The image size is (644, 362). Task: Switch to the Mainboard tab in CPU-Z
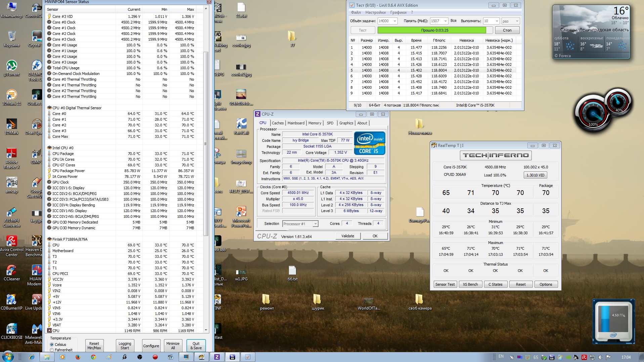point(296,123)
